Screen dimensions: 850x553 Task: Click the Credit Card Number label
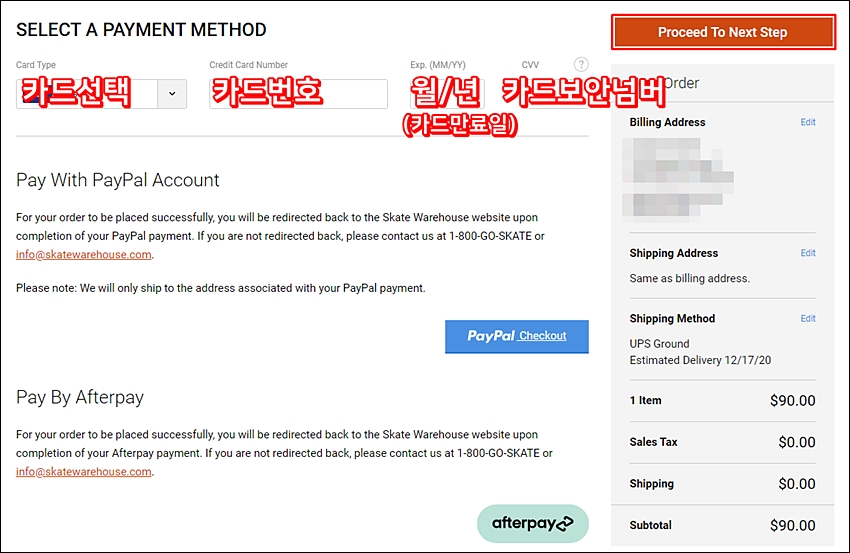[x=248, y=65]
